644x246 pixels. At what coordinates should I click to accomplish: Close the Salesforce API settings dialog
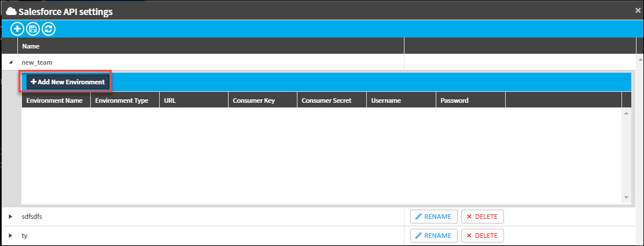pyautogui.click(x=638, y=10)
